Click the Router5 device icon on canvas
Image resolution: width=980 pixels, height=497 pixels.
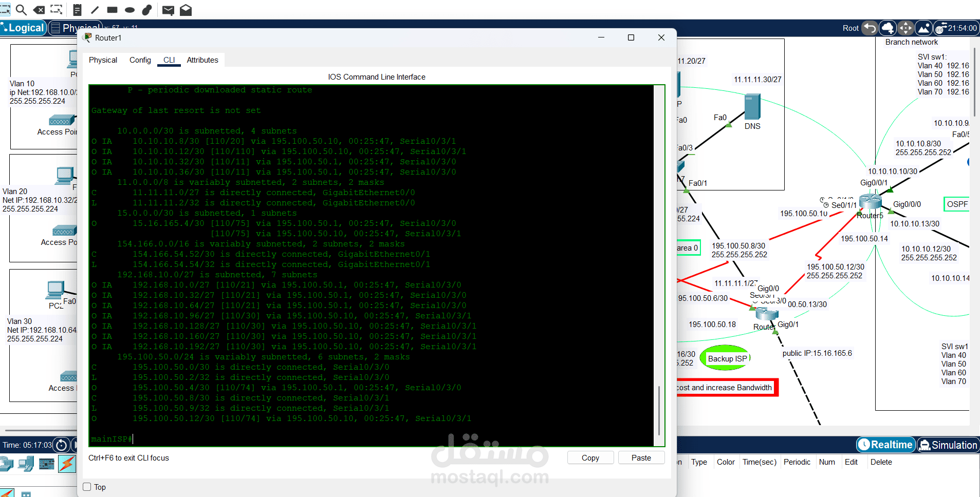(x=870, y=201)
